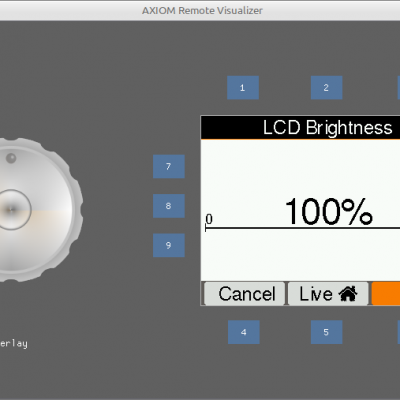Activate the blue button labeled 4
Viewport: 400px width, 400px height.
pyautogui.click(x=244, y=332)
